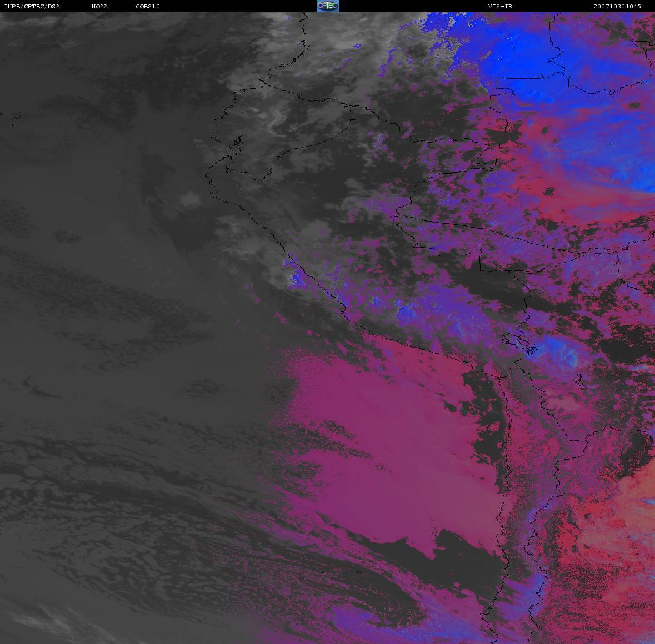655x644 pixels.
Task: Click the VIS-IR channel label
Action: [500, 6]
